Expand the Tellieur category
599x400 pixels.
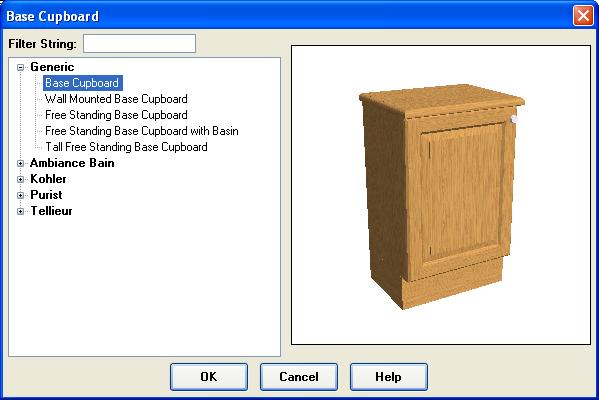[21, 211]
